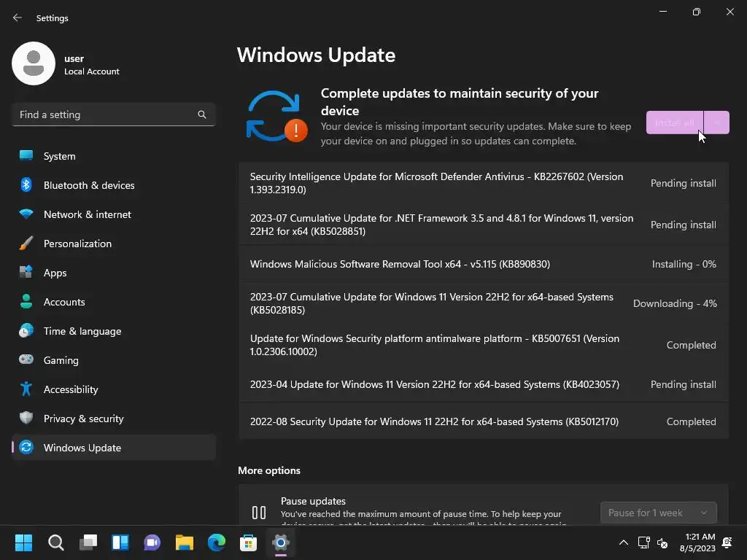Open Accessibility settings
This screenshot has height=560, width=747.
click(x=113, y=389)
